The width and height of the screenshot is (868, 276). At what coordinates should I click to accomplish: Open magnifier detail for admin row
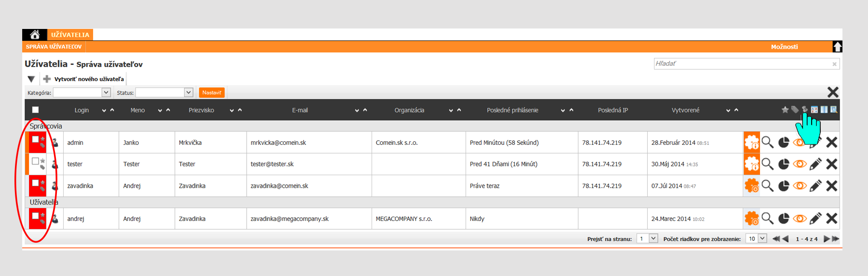pyautogui.click(x=767, y=142)
